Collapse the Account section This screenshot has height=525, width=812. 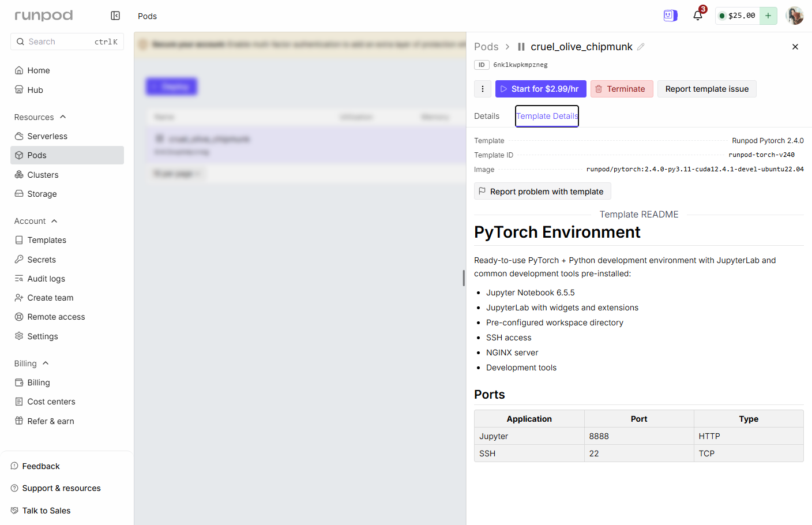36,221
